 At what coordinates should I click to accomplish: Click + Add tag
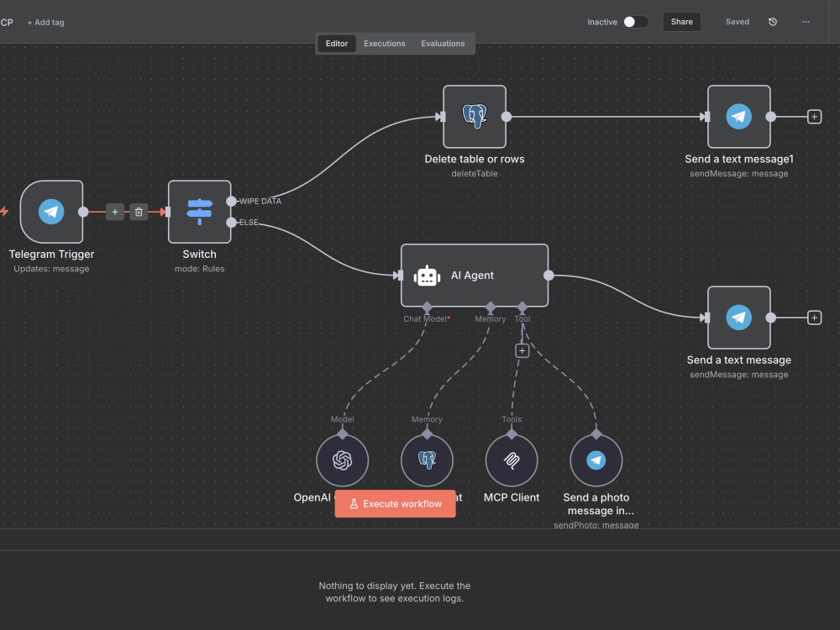[45, 23]
